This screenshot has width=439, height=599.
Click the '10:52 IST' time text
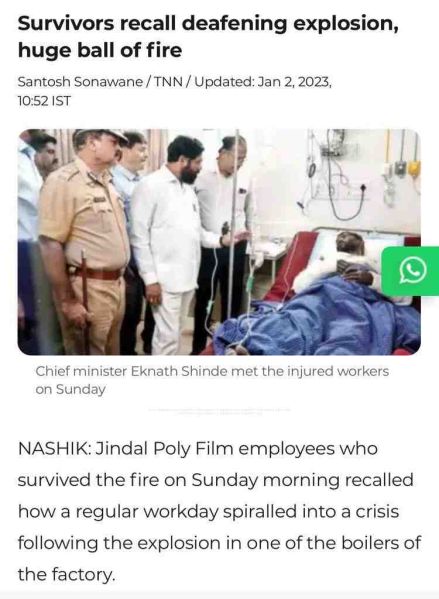pos(44,101)
